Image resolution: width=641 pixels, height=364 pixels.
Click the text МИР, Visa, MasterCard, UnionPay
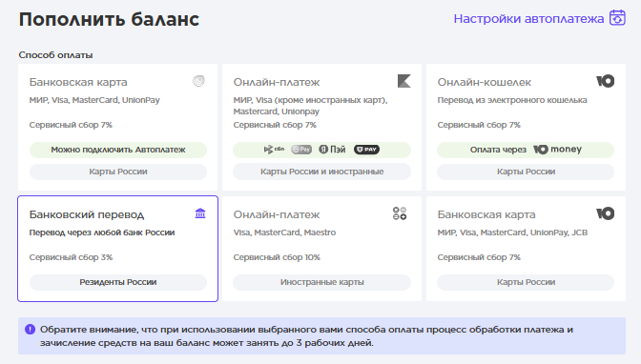pos(94,100)
